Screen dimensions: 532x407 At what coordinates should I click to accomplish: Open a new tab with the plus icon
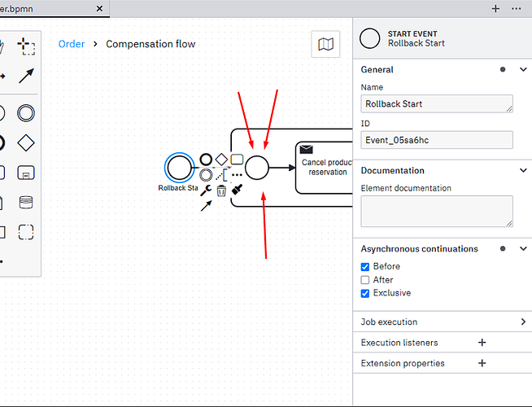[495, 8]
